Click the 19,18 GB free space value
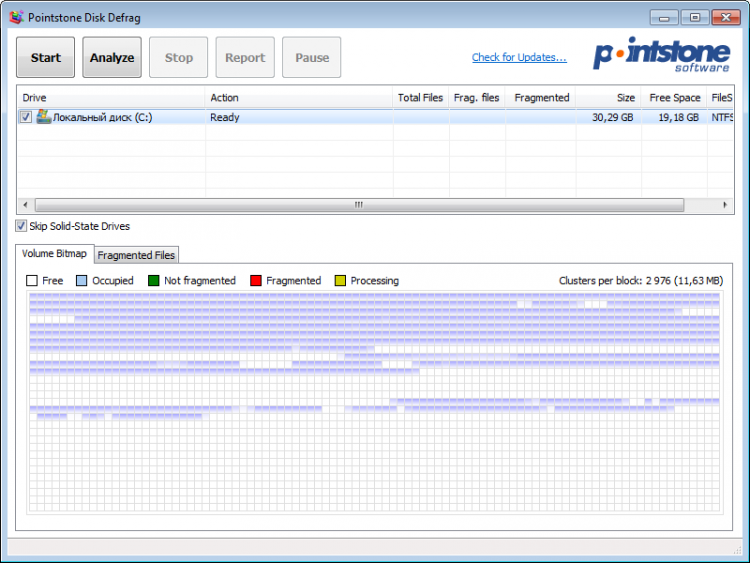The width and height of the screenshot is (750, 563). tap(679, 117)
